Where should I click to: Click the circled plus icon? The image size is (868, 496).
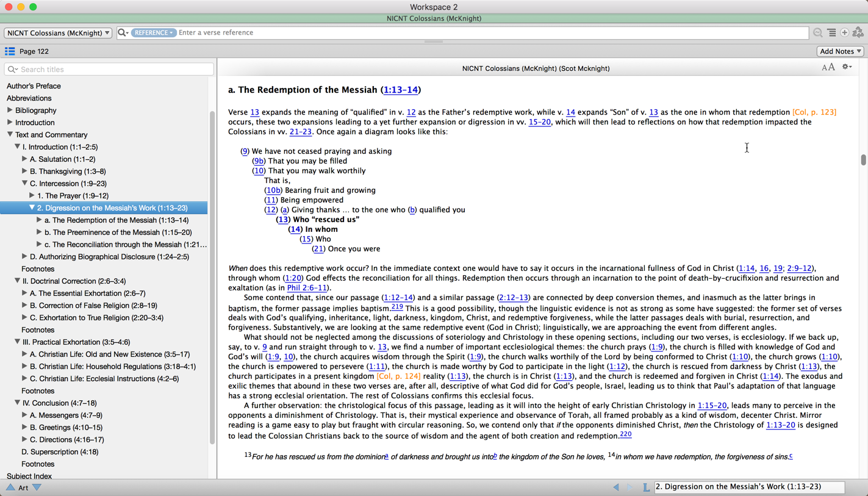pos(845,33)
